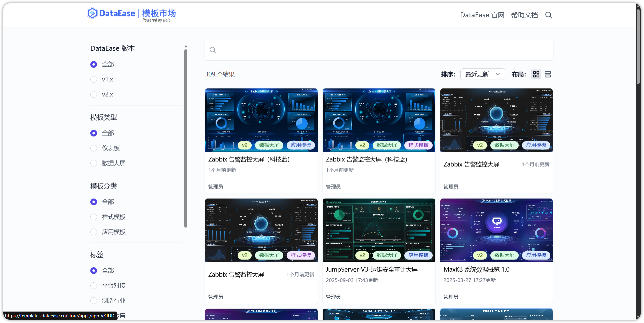The width and height of the screenshot is (644, 323).
Task: Open title MaxKB 系统数据概览 1.0
Action: (476, 270)
